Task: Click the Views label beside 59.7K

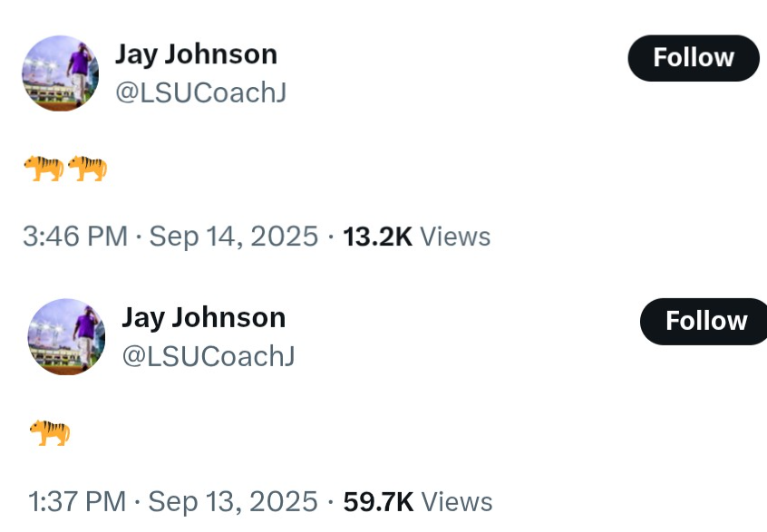Action: coord(457,501)
